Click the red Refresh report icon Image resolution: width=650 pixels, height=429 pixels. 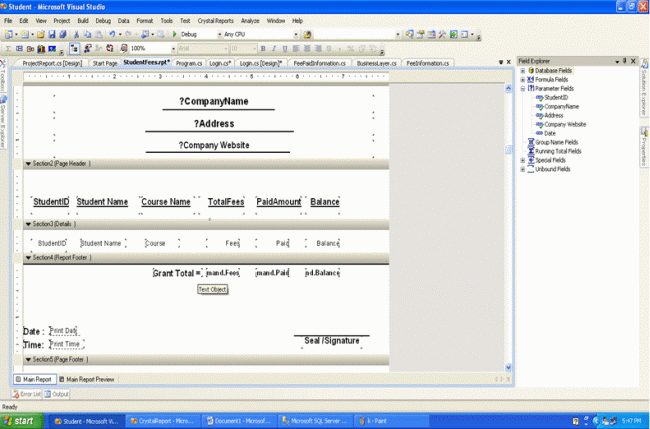109,48
